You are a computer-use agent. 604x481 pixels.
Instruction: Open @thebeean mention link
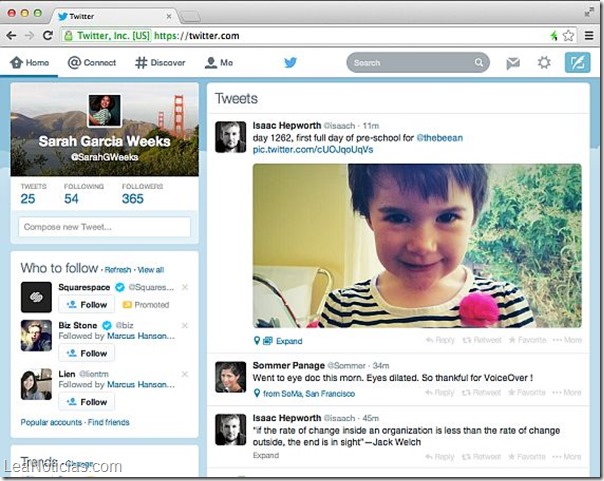click(440, 138)
